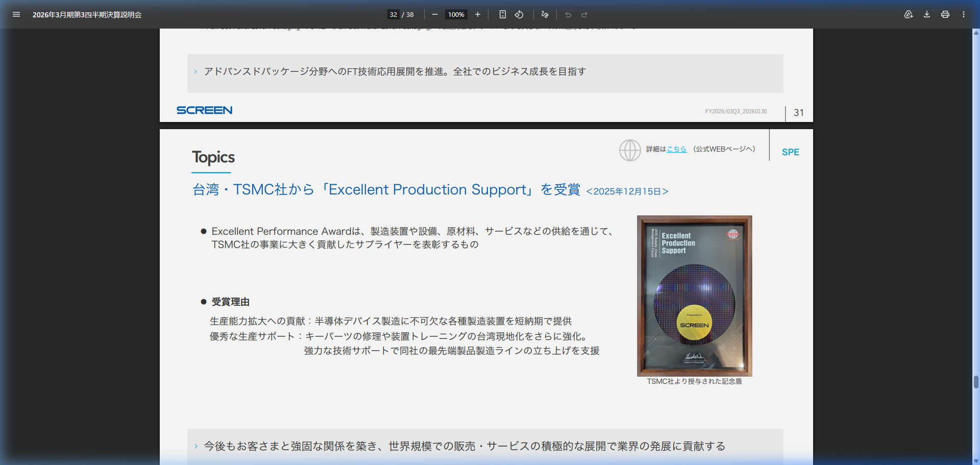Open the more actions three-dot menu
The height and width of the screenshot is (465, 980).
tap(964, 14)
